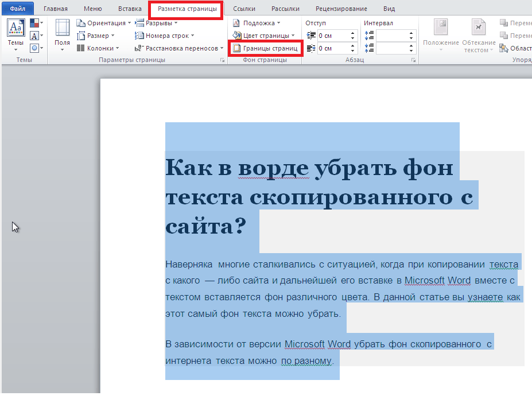This screenshot has width=532, height=415.
Task: Switch to the Вставка tab
Action: click(130, 9)
